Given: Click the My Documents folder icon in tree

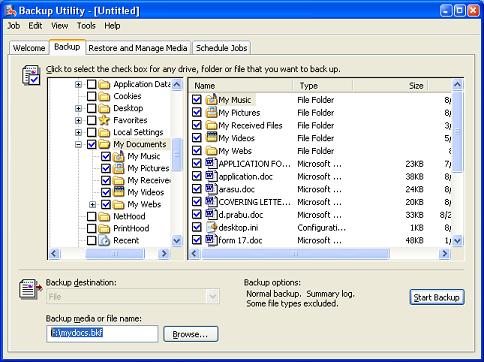Looking at the screenshot, I should [104, 144].
